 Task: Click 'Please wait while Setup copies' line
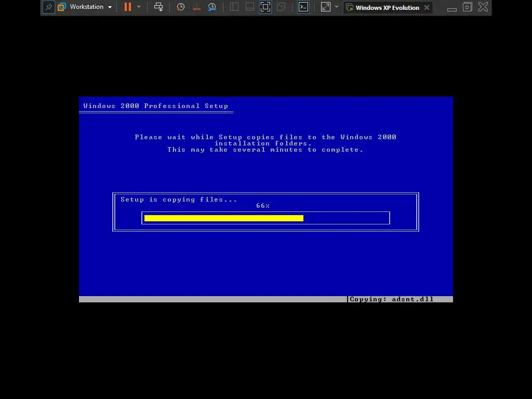(265, 137)
